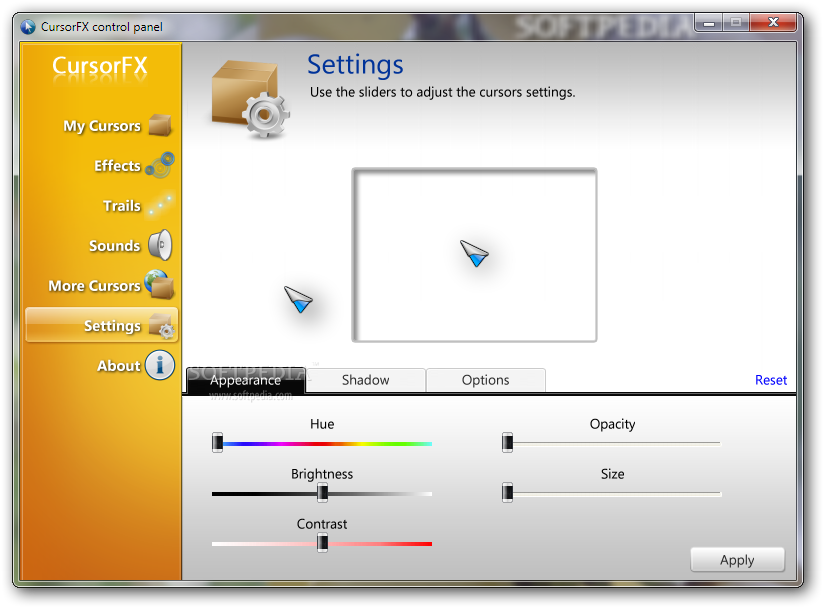Click the Effects swirl icon
The image size is (824, 608).
[160, 164]
